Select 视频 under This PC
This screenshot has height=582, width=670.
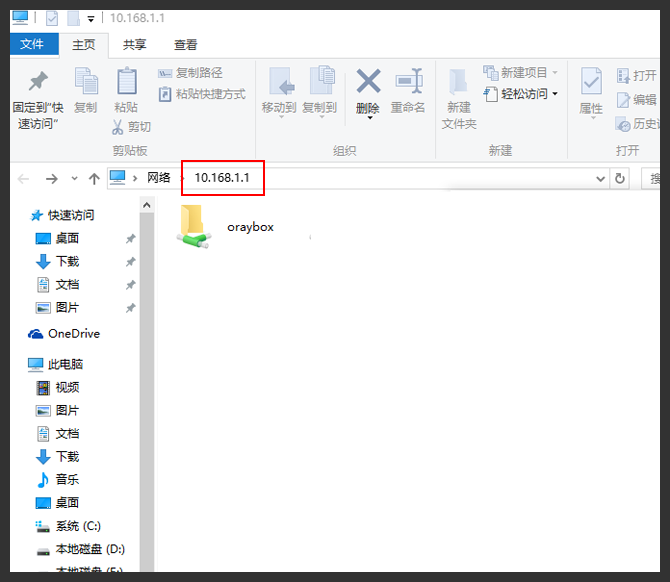tap(57, 388)
